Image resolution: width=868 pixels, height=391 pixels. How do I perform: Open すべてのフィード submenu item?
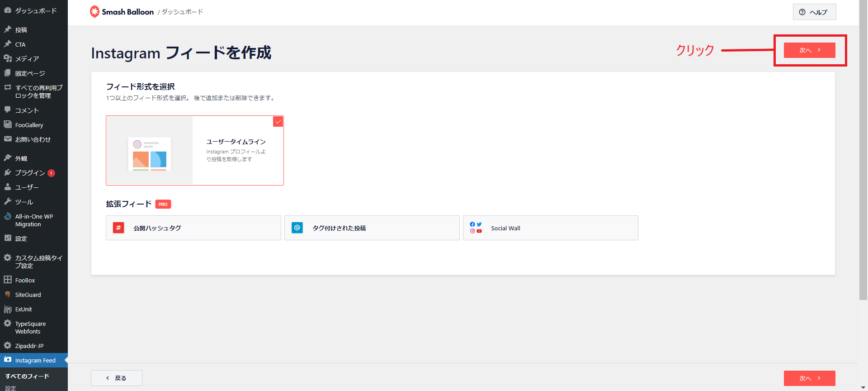tap(27, 376)
